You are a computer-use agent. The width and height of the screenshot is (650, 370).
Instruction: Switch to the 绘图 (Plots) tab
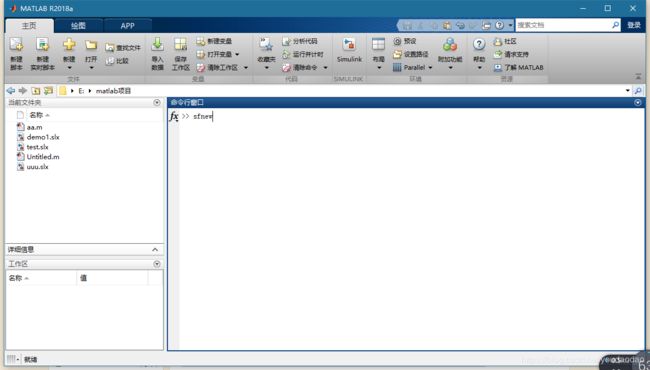click(x=78, y=26)
